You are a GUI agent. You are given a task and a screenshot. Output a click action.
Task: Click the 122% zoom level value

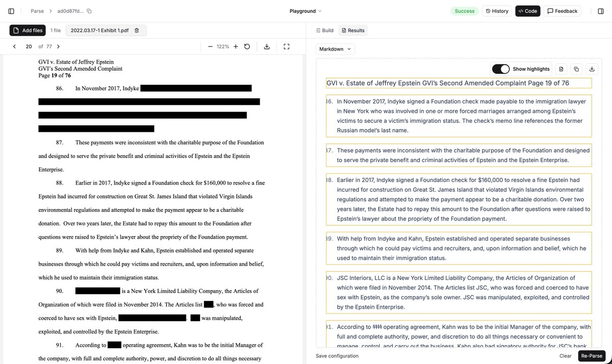(x=223, y=46)
